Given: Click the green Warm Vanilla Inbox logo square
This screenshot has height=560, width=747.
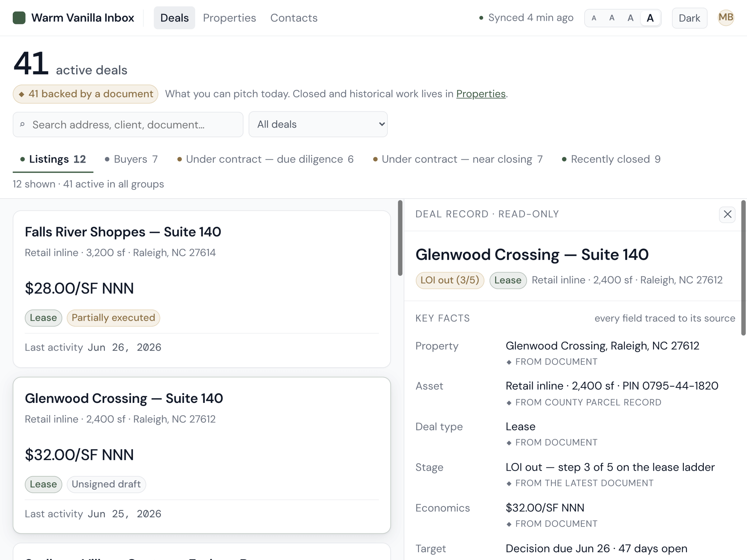Looking at the screenshot, I should pos(19,18).
